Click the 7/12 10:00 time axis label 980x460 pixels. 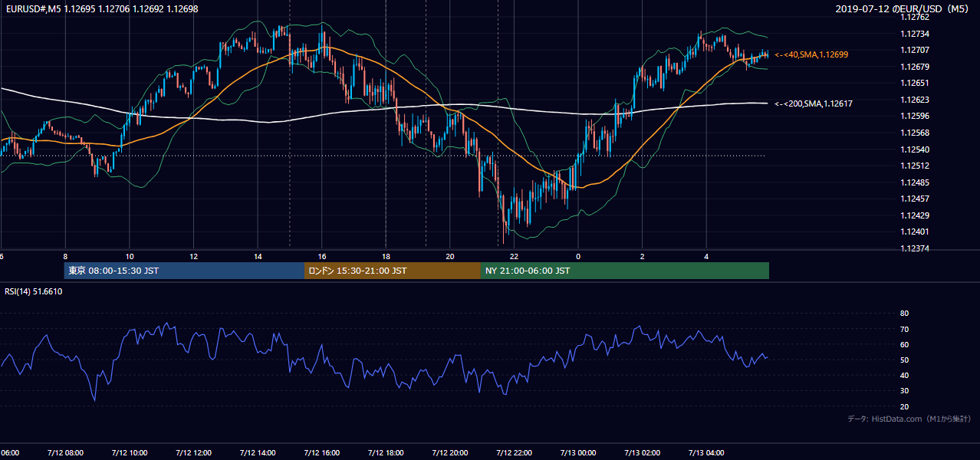[129, 453]
